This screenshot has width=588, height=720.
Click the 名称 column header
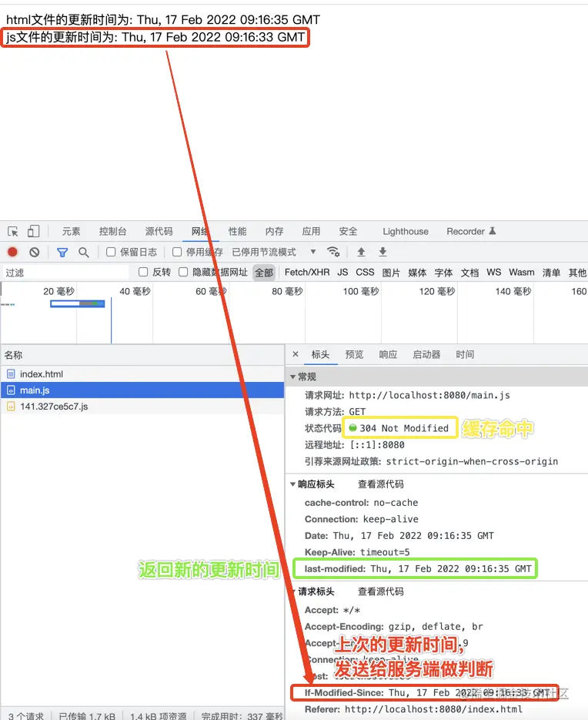click(x=142, y=355)
